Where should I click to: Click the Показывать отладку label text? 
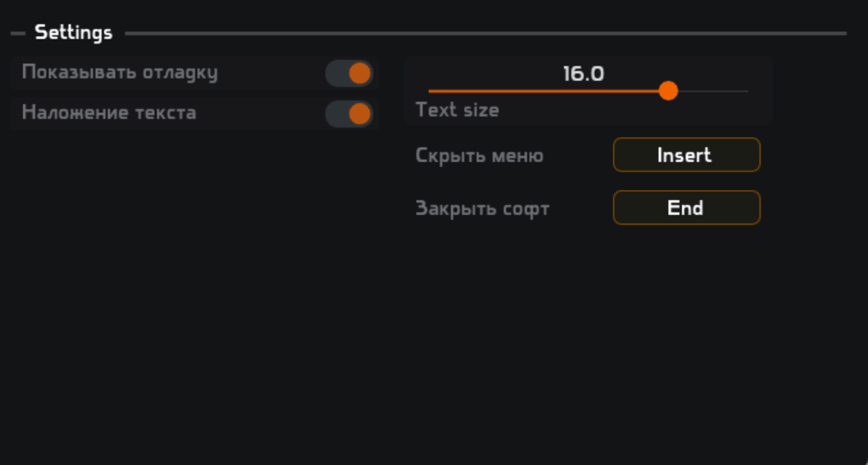click(120, 72)
